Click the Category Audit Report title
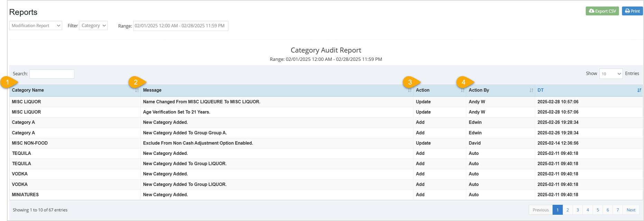The image size is (644, 221). click(326, 50)
